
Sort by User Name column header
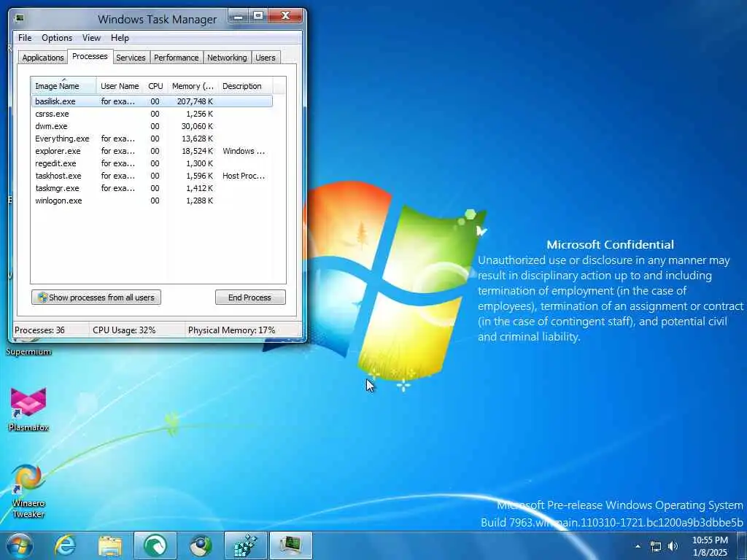(120, 86)
